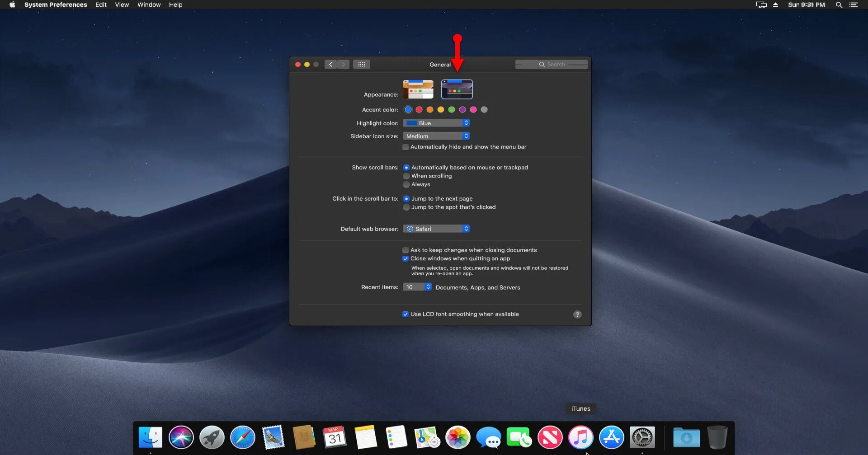Open Notes app in Dock
Viewport: 868px width, 455px height.
click(366, 437)
